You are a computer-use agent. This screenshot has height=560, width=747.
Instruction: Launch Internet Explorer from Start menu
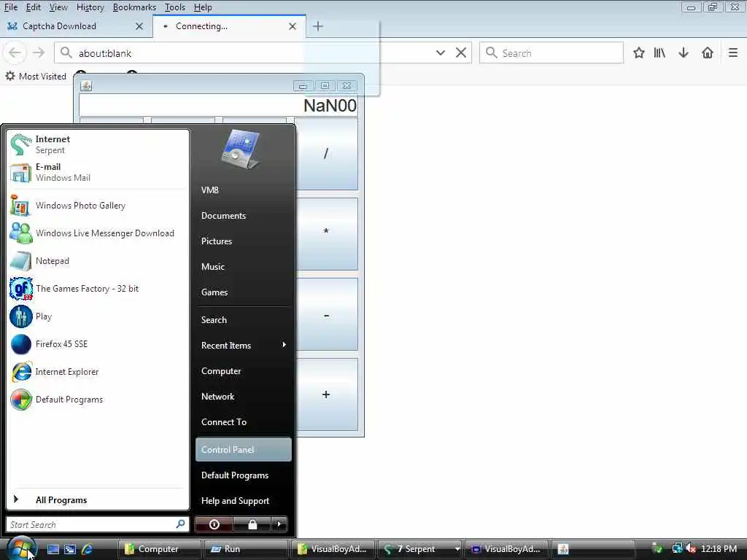[98, 371]
